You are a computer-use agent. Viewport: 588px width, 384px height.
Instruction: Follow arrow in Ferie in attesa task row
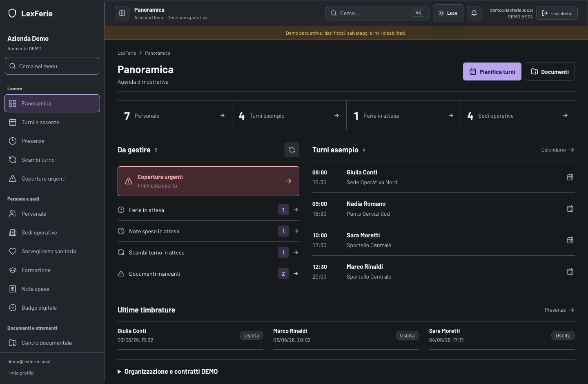(x=296, y=210)
